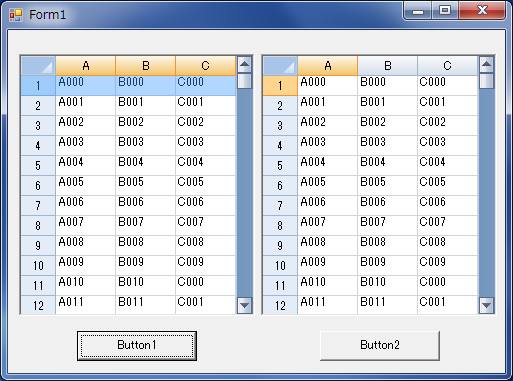Image resolution: width=513 pixels, height=381 pixels.
Task: Click the left grid scrollbar up arrow
Action: tap(245, 64)
